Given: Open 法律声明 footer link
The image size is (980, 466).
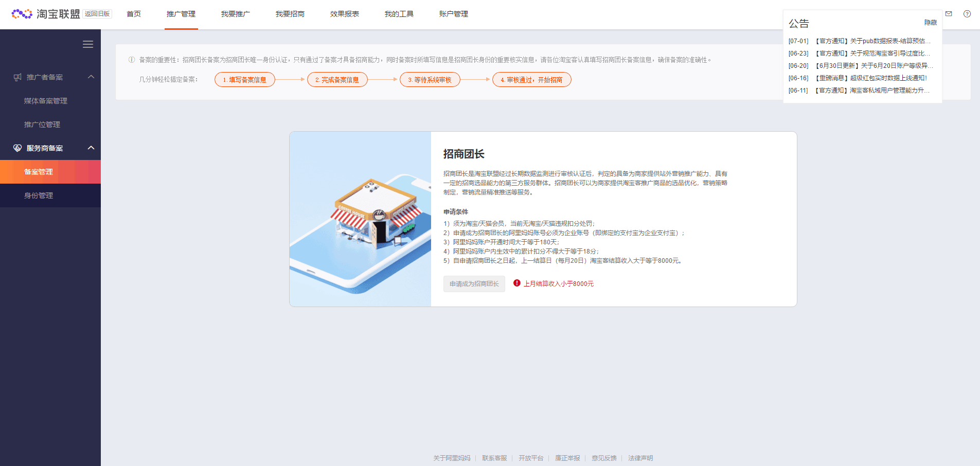Looking at the screenshot, I should coord(640,458).
